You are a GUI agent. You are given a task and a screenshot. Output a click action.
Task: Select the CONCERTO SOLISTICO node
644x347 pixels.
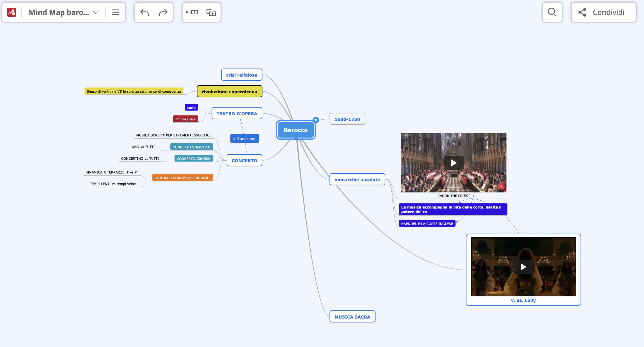(191, 147)
